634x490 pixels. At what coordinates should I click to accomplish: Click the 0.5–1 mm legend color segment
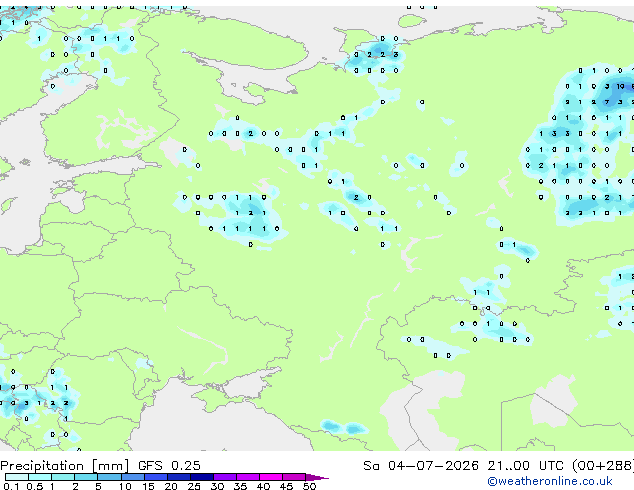tap(40, 477)
